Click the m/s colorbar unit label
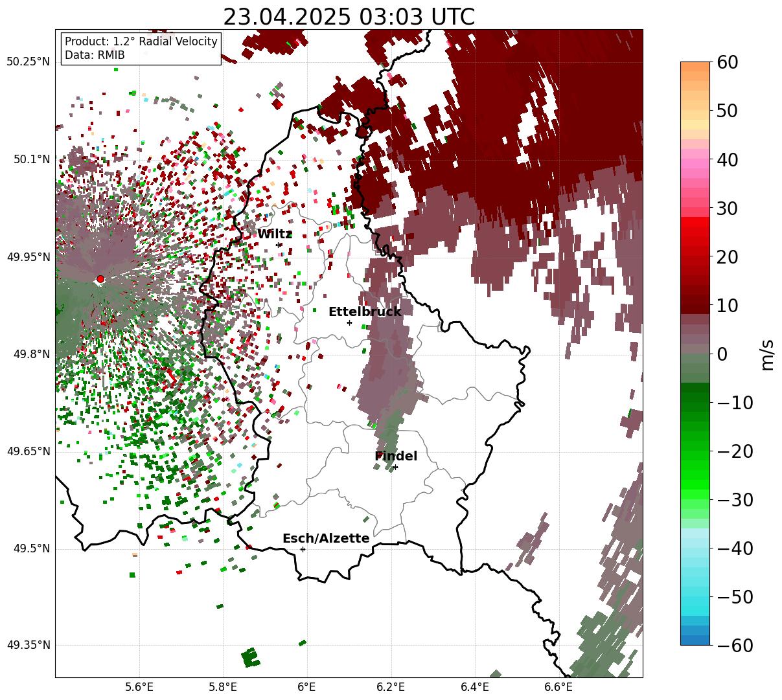Viewport: 782px width, 700px height. pyautogui.click(x=767, y=354)
